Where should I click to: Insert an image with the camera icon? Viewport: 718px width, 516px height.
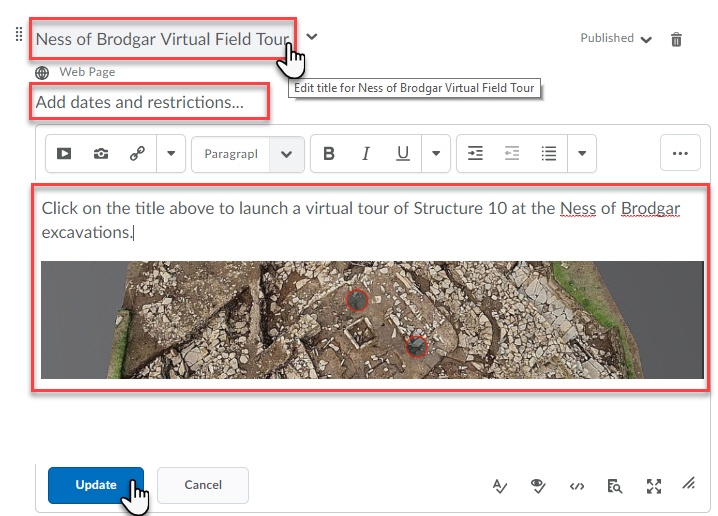coord(101,153)
